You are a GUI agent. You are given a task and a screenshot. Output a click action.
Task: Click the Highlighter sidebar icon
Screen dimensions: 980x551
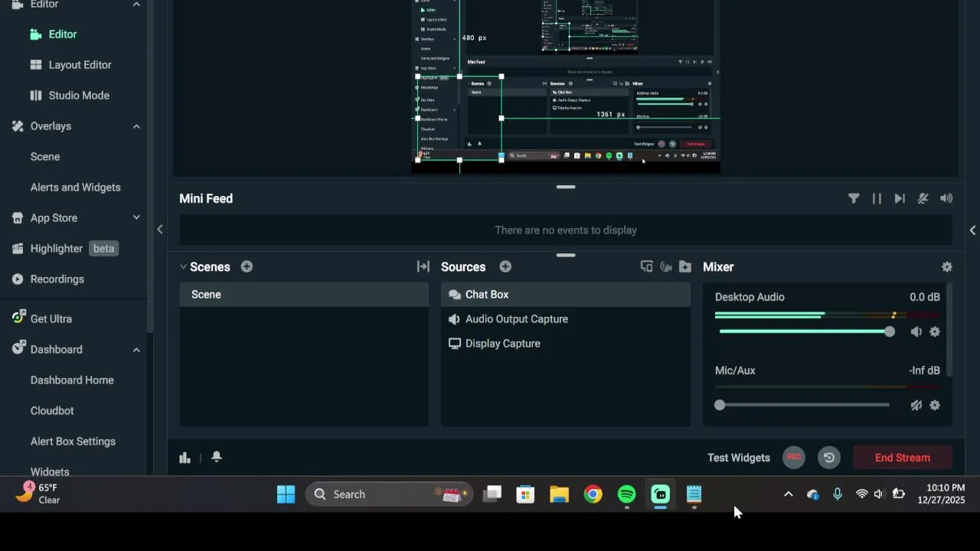coord(18,249)
